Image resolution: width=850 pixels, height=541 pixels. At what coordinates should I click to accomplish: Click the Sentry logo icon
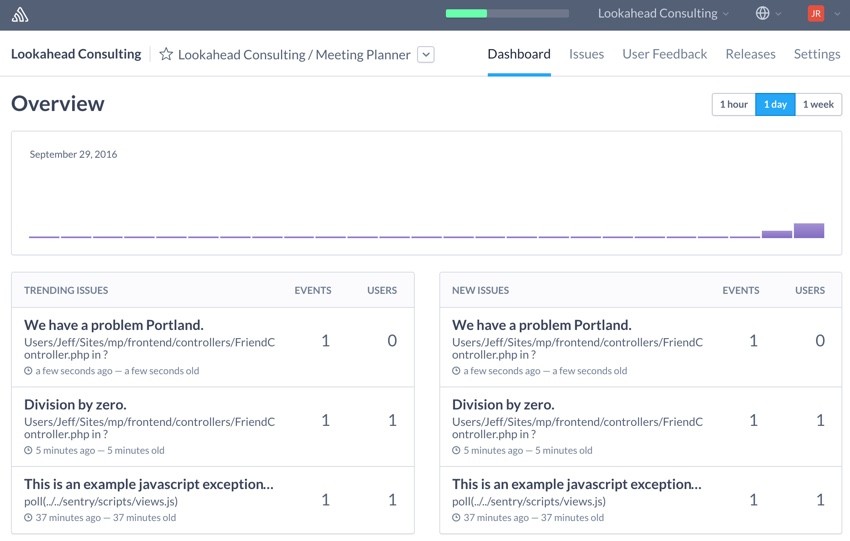pyautogui.click(x=20, y=14)
